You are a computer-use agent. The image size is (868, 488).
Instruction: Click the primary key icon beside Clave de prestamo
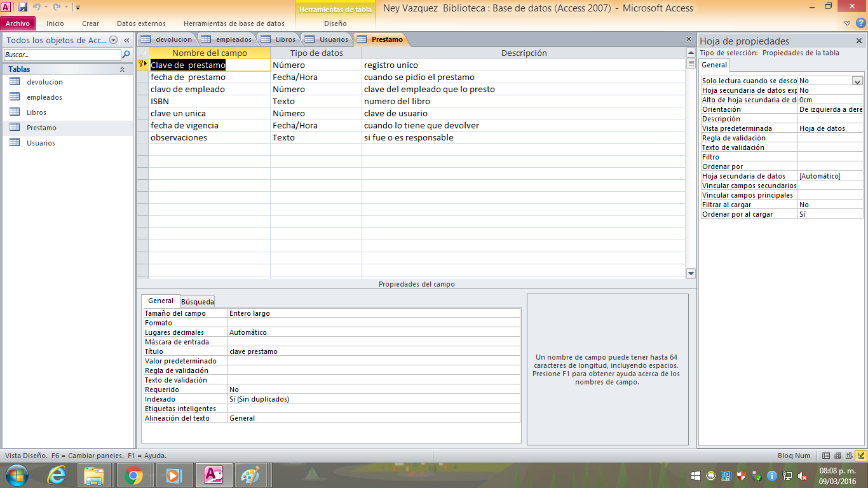click(142, 64)
